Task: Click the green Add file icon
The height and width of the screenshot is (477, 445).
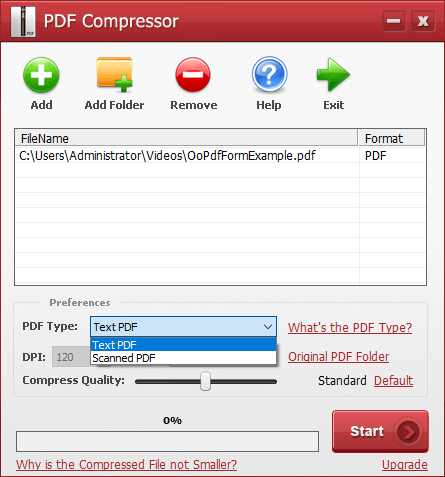Action: [x=41, y=75]
